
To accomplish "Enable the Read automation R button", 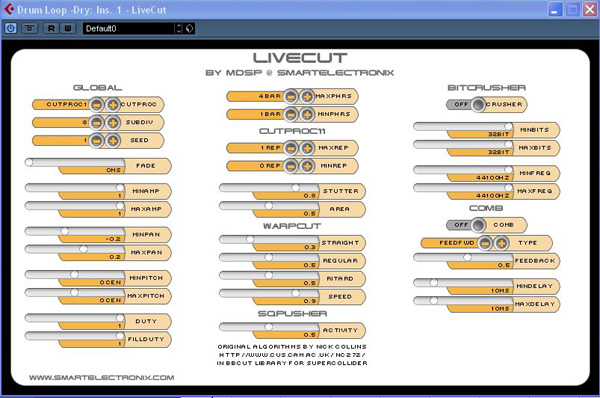I will 51,28.
